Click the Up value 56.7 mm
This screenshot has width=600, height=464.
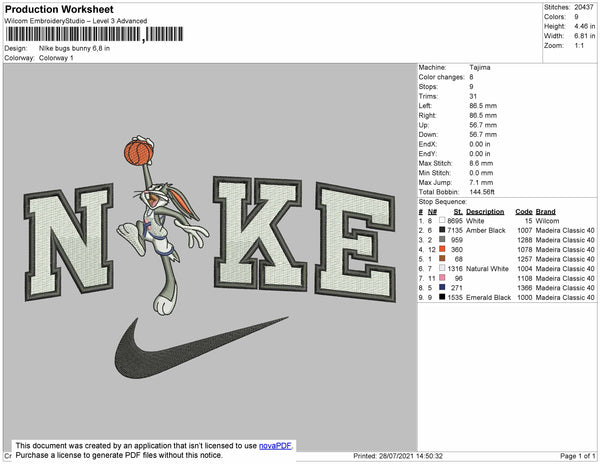pyautogui.click(x=483, y=125)
